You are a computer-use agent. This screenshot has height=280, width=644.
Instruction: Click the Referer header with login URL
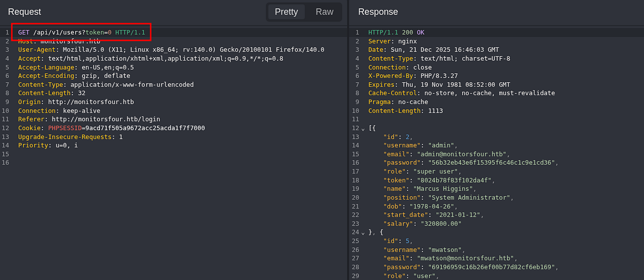point(89,119)
